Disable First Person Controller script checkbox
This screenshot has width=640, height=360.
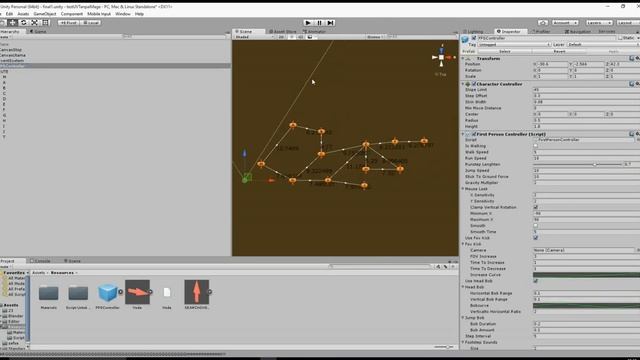click(x=474, y=134)
